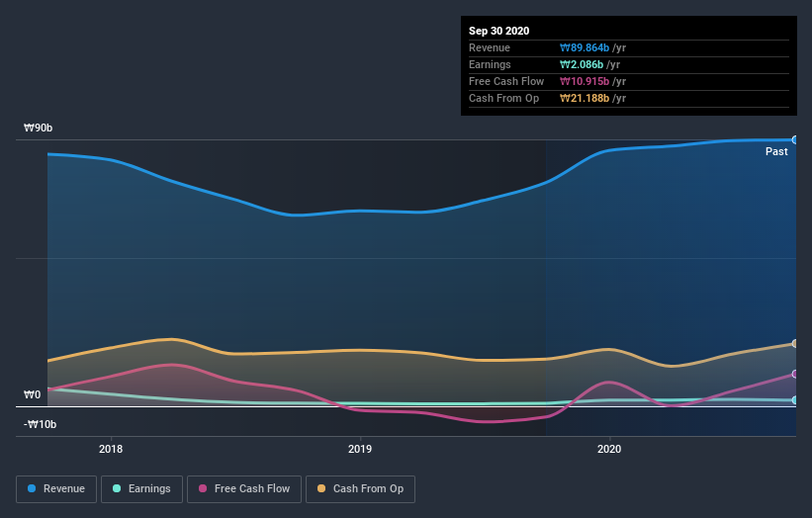Click the Free Cash Flow end-point marker
Screen dimensions: 812x518
[x=795, y=374]
